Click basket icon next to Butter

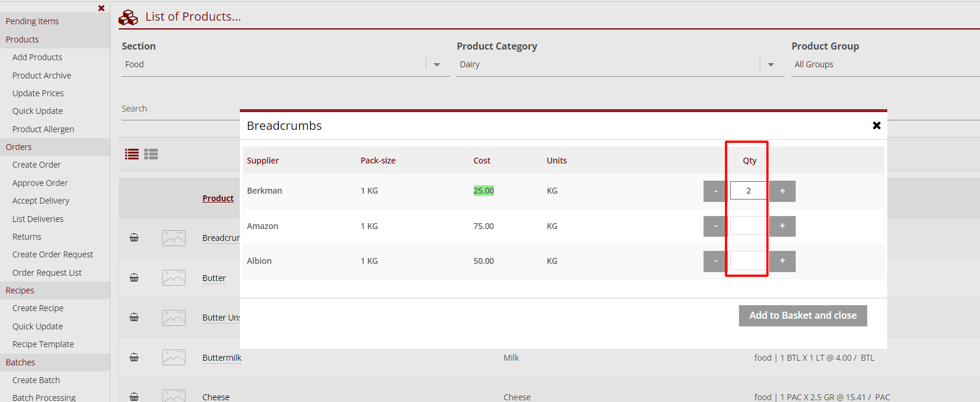134,278
